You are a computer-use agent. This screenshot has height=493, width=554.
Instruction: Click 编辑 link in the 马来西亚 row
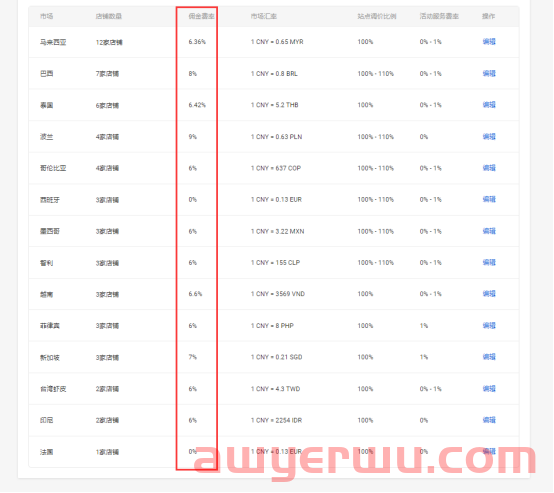[x=489, y=42]
